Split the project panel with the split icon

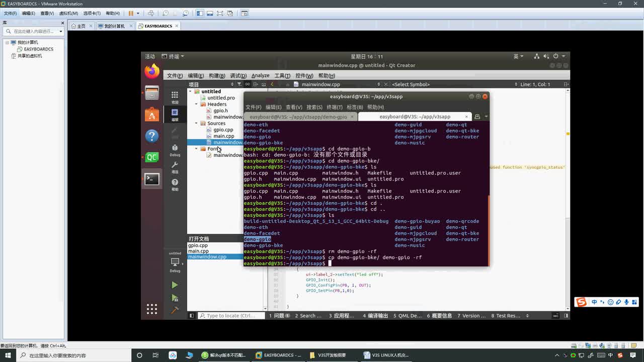click(256, 84)
